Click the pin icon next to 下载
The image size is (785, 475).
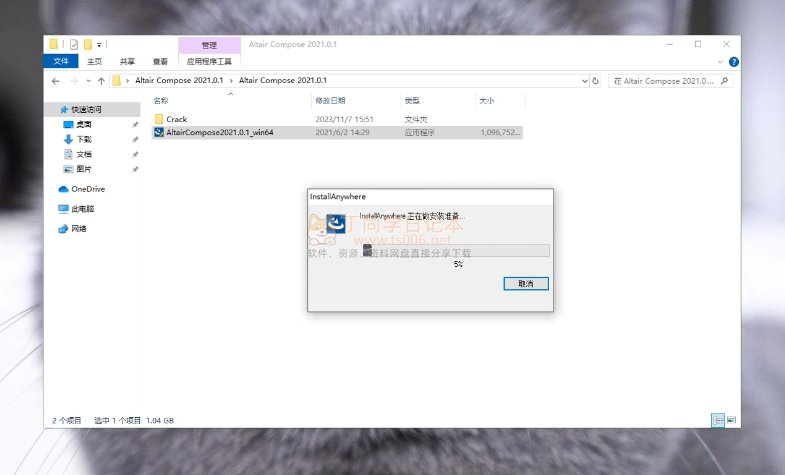coord(135,140)
